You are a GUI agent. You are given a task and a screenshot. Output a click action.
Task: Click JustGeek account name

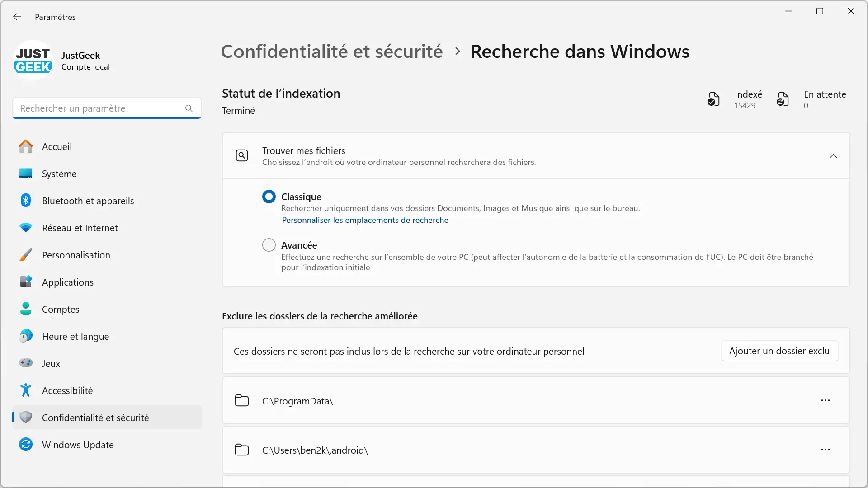pyautogui.click(x=80, y=55)
